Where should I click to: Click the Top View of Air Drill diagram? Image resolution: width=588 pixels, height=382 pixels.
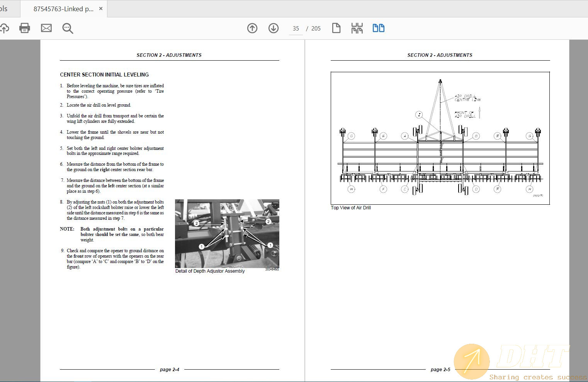[440, 138]
